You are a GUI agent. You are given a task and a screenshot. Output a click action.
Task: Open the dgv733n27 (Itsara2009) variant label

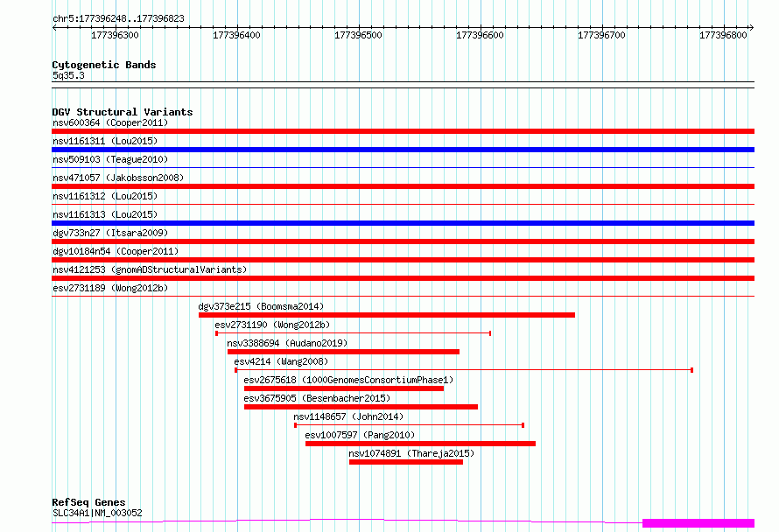click(110, 233)
